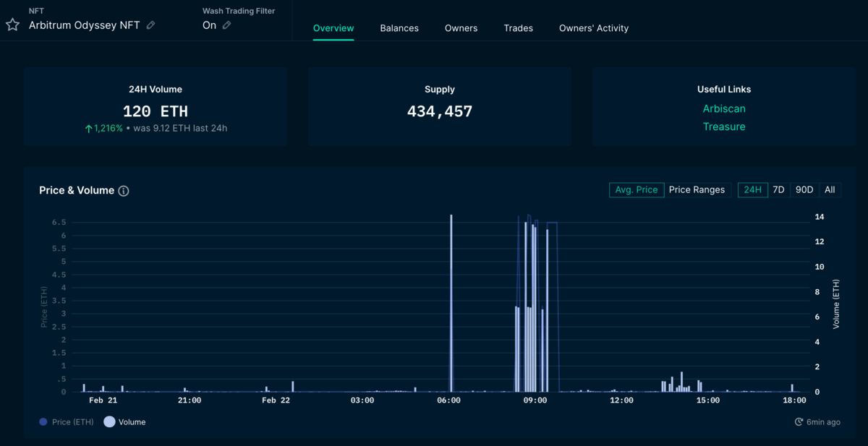Open the Owners' Activity tab
The height and width of the screenshot is (446, 868).
(593, 28)
